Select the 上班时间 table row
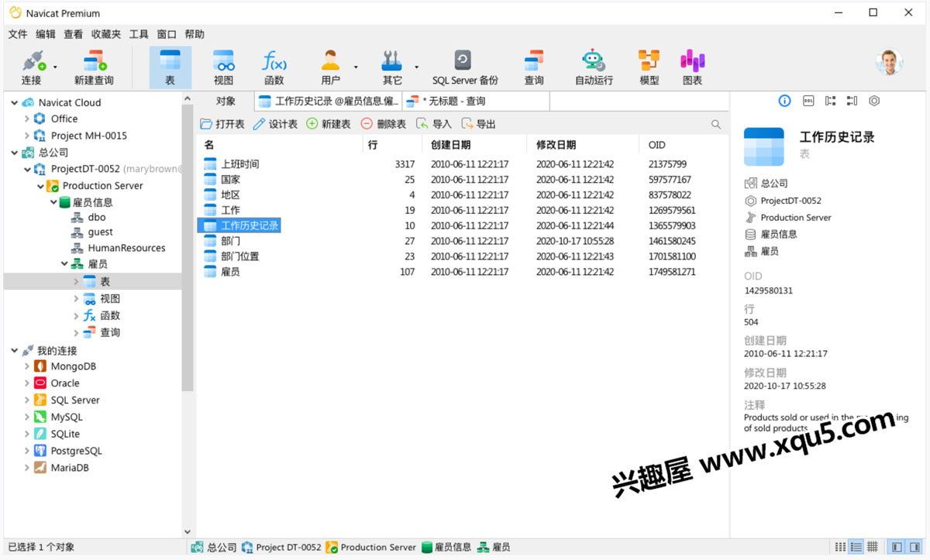 point(463,164)
